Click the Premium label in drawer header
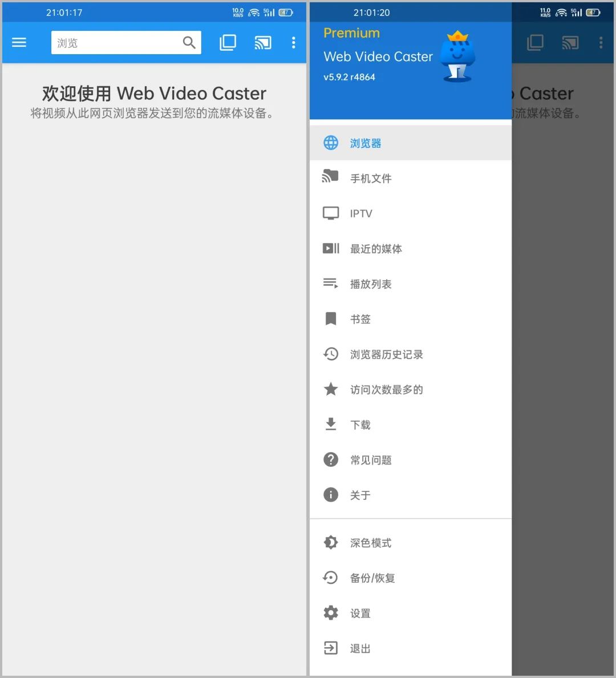Image resolution: width=616 pixels, height=678 pixels. coord(351,33)
